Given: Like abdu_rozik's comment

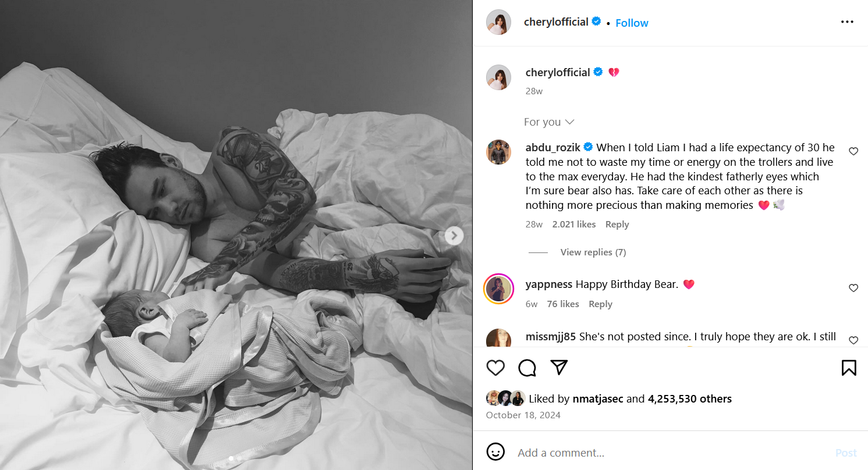Looking at the screenshot, I should pyautogui.click(x=853, y=151).
